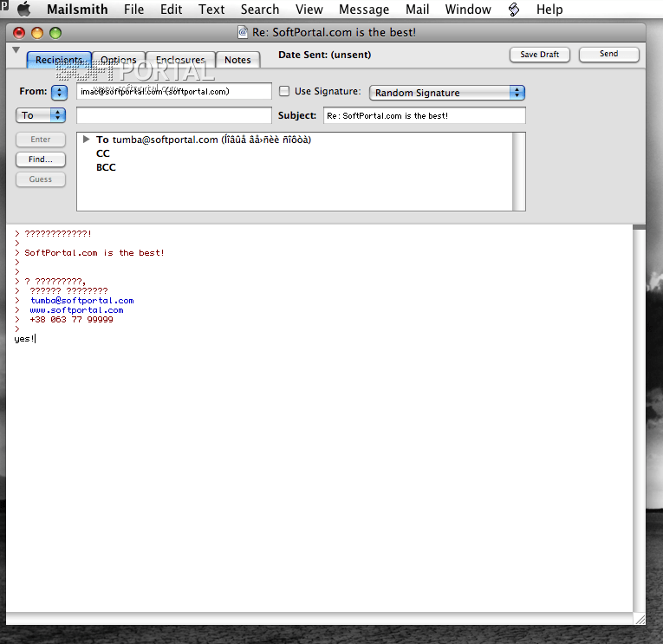Click the Save Draft button

(x=540, y=55)
